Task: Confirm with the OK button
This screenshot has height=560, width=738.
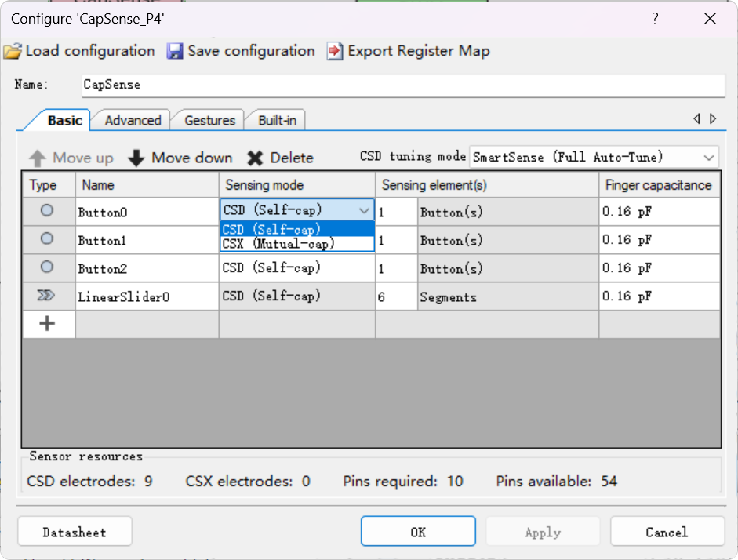Action: pyautogui.click(x=418, y=533)
